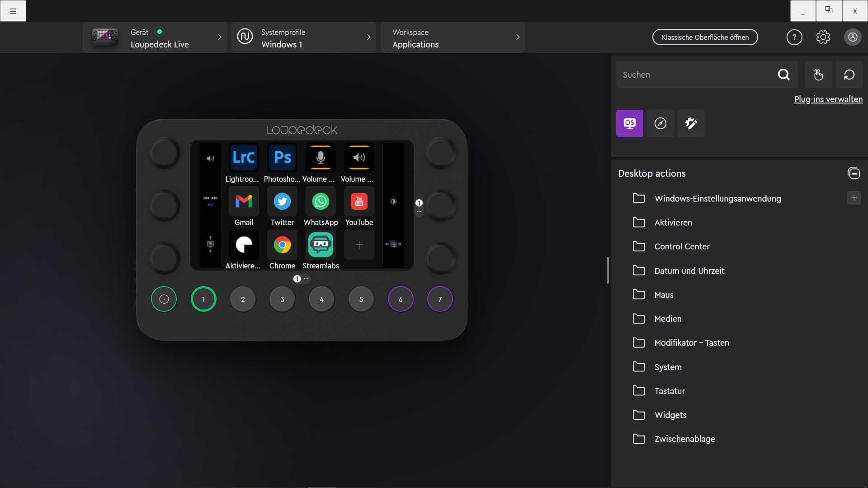Open the Workspace Applications dropdown
Viewport: 868px width, 488px height.
[x=453, y=38]
